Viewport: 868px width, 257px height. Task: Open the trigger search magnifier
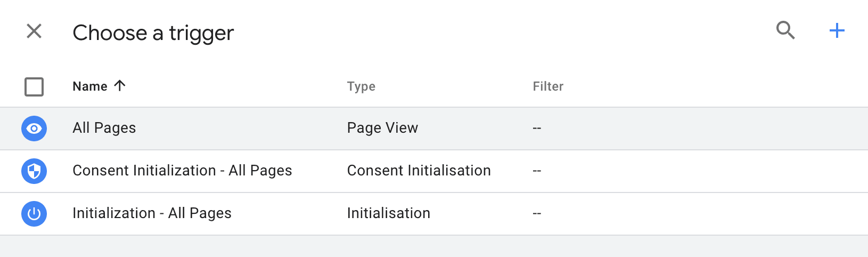(x=785, y=30)
